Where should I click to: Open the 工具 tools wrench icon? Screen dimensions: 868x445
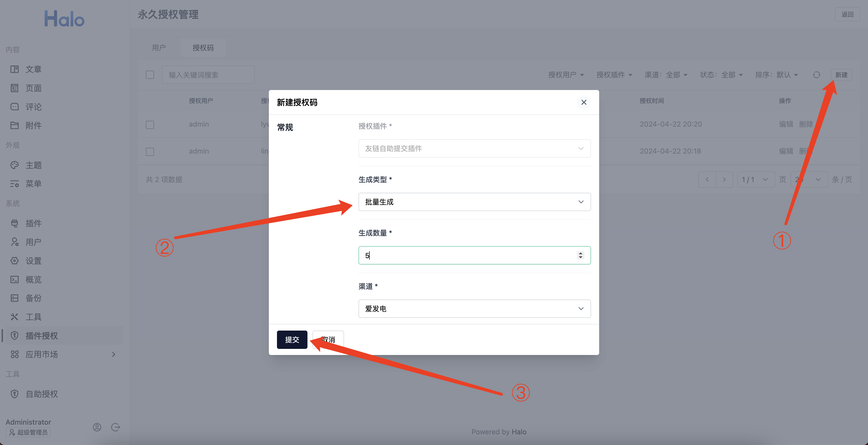14,317
